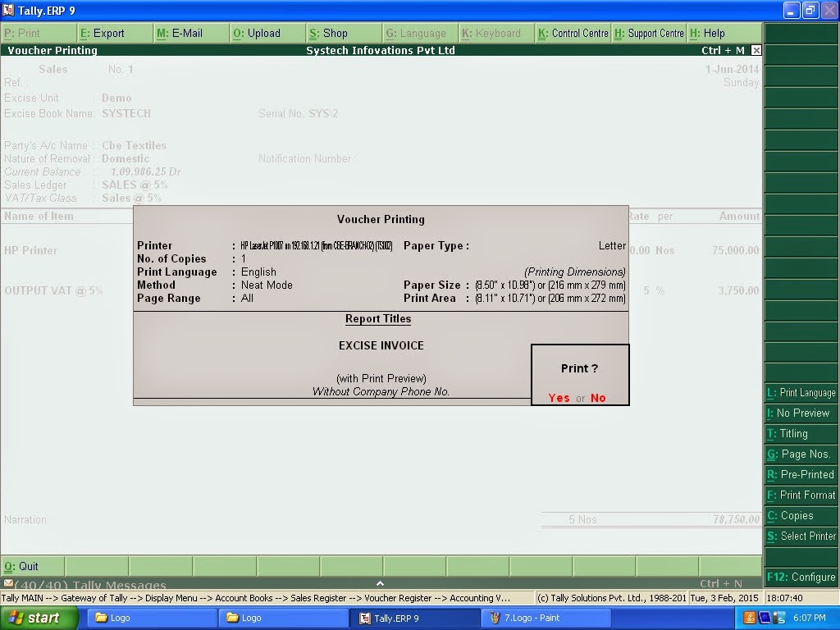Click the EXCISE INVOICE report title
Screen dimensions: 840x630
(381, 345)
